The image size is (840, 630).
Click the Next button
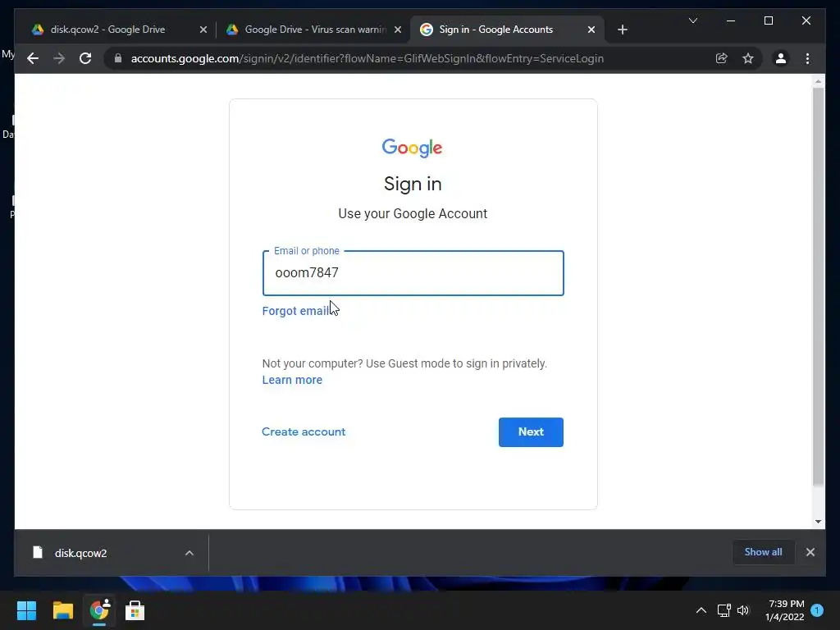tap(531, 431)
